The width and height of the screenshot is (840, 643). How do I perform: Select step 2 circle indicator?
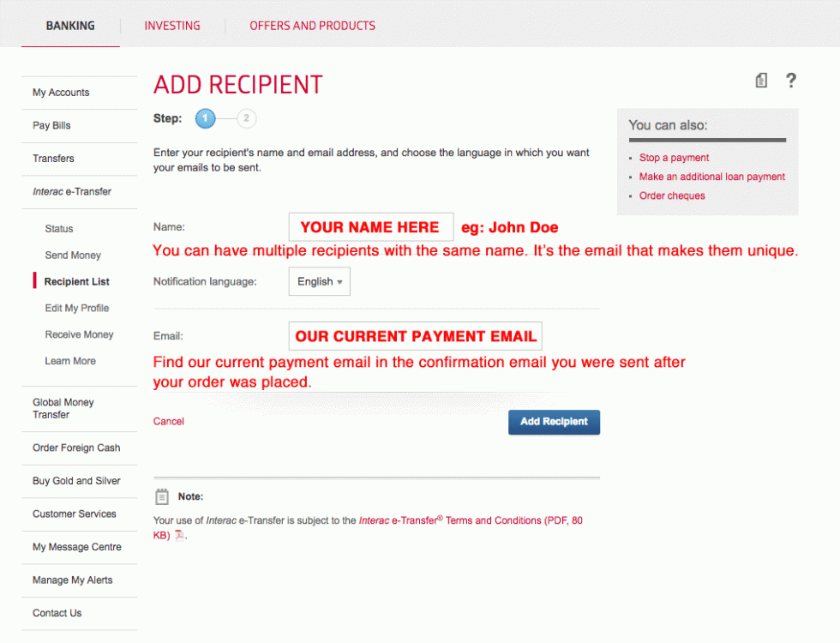pos(247,118)
